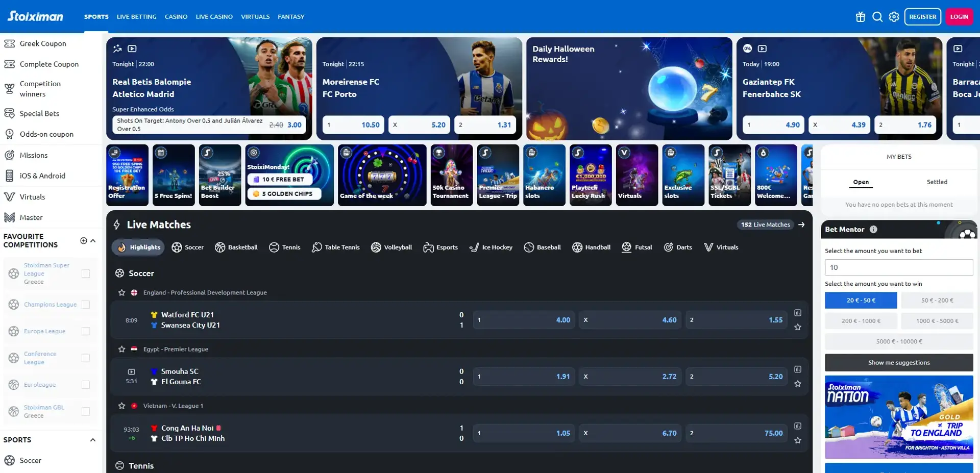Open all 152 live matches arrow
The image size is (980, 473).
802,225
